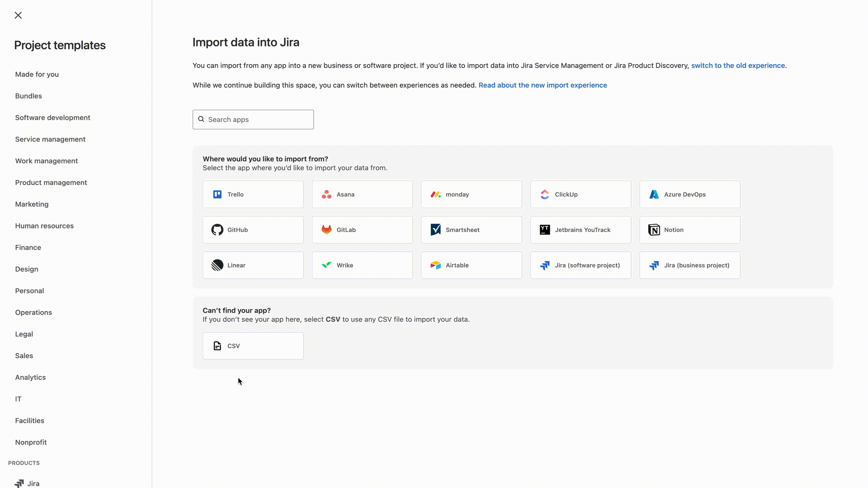The height and width of the screenshot is (488, 868).
Task: Open IT templates
Action: (18, 399)
